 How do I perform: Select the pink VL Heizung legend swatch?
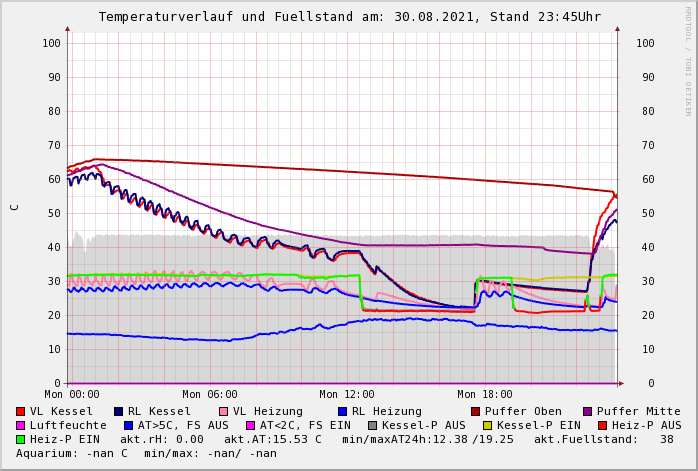222,412
